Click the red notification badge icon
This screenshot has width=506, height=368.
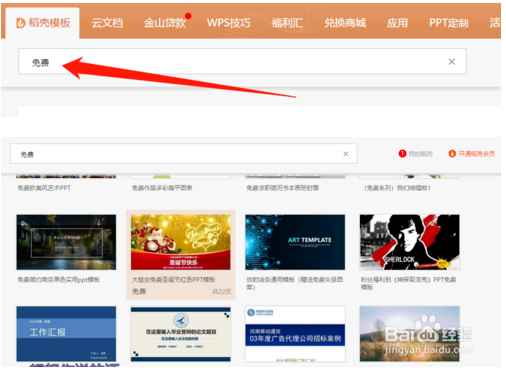tap(402, 153)
